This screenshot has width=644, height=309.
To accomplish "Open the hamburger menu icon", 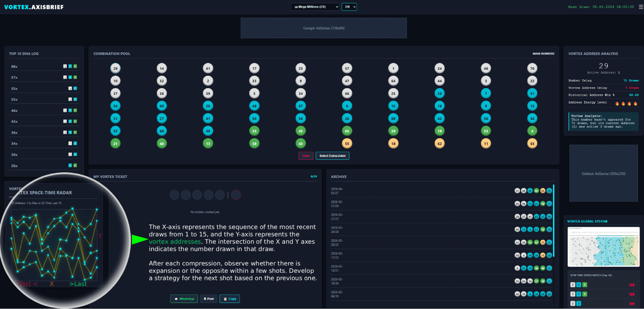I will [641, 7].
